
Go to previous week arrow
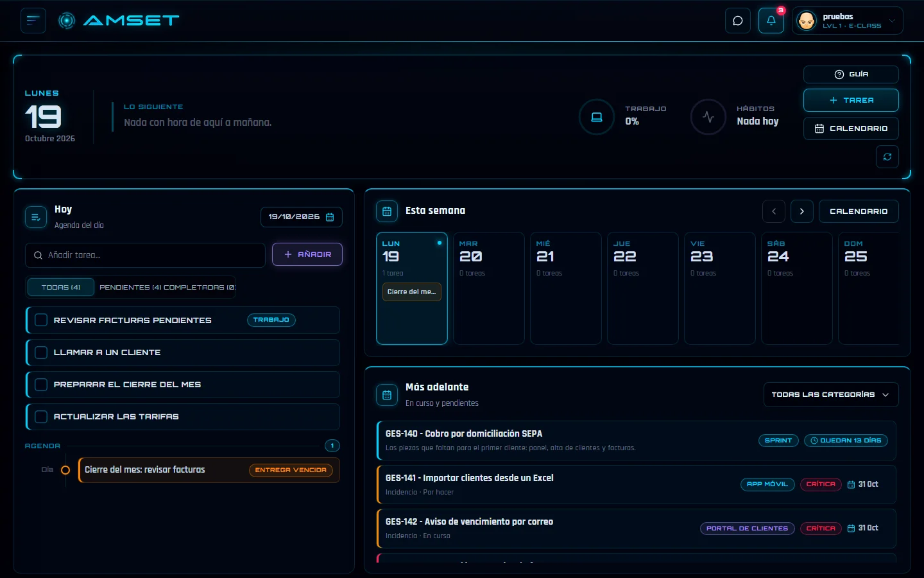(x=774, y=211)
